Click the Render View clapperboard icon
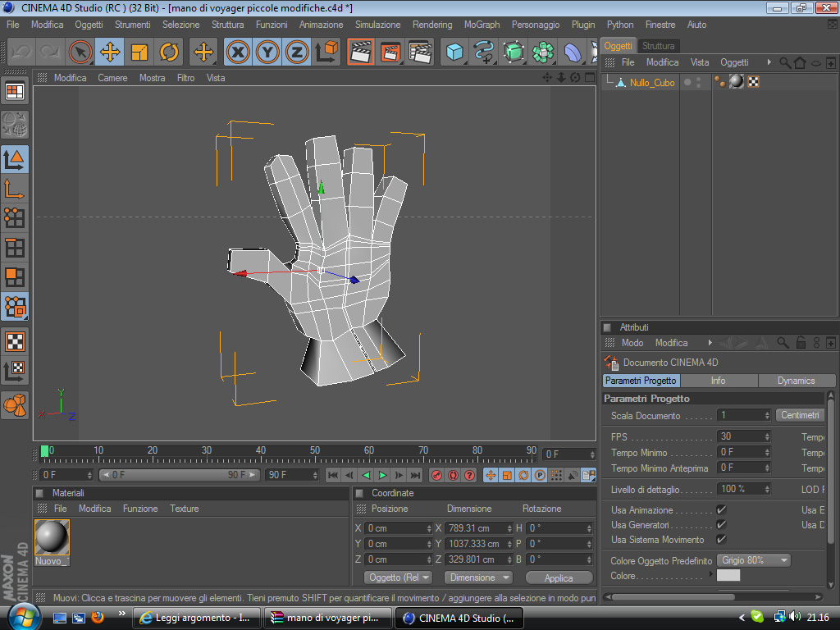Image resolution: width=840 pixels, height=630 pixels. 360,52
